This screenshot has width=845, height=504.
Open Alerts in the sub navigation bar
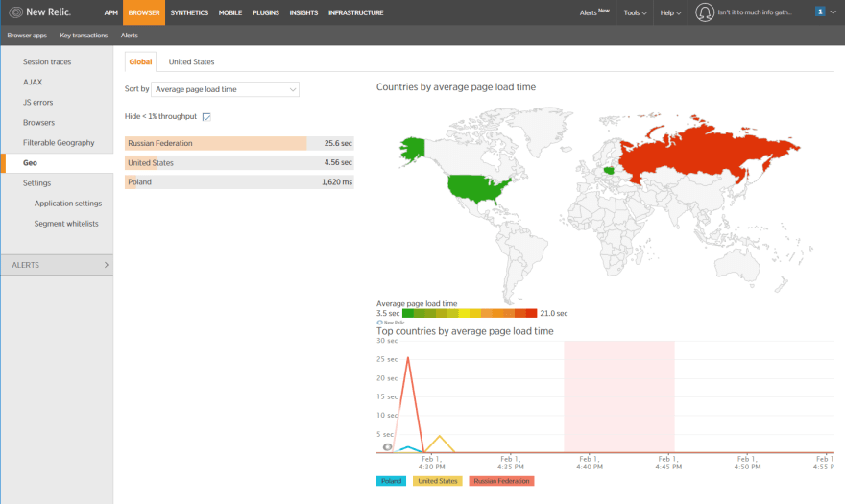click(x=130, y=35)
